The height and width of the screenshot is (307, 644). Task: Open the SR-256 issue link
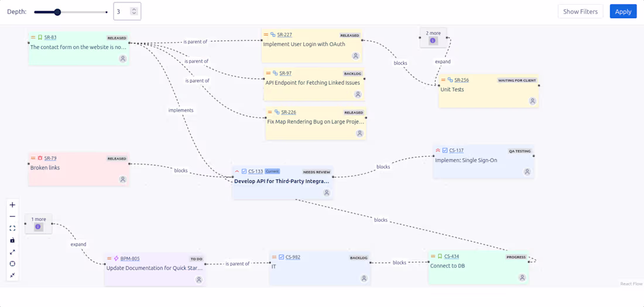click(462, 80)
